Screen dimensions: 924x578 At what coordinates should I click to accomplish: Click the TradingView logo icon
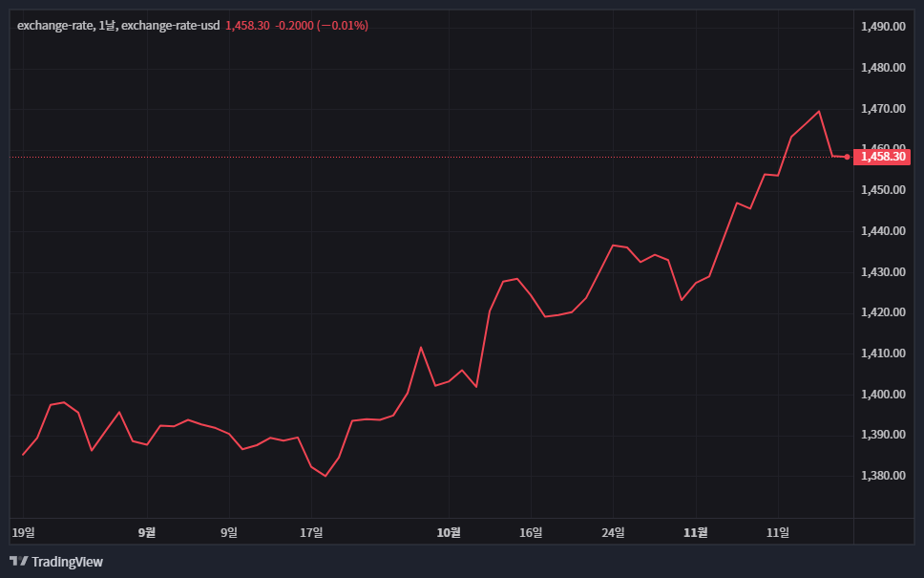(x=18, y=562)
